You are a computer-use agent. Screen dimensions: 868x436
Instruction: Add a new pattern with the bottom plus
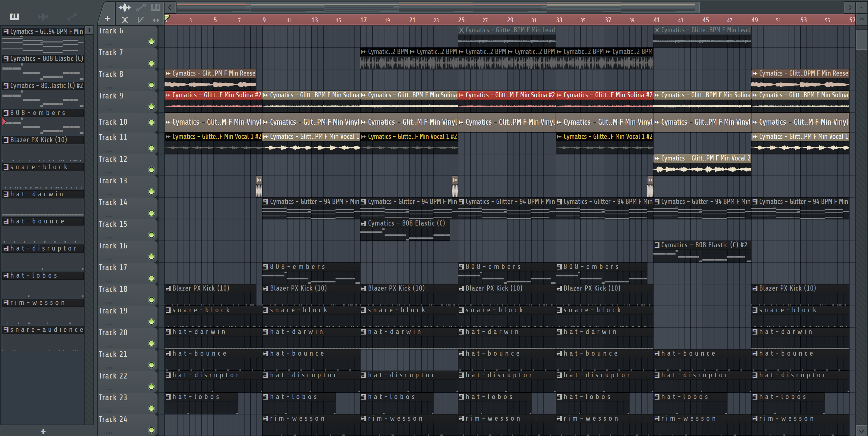point(43,431)
